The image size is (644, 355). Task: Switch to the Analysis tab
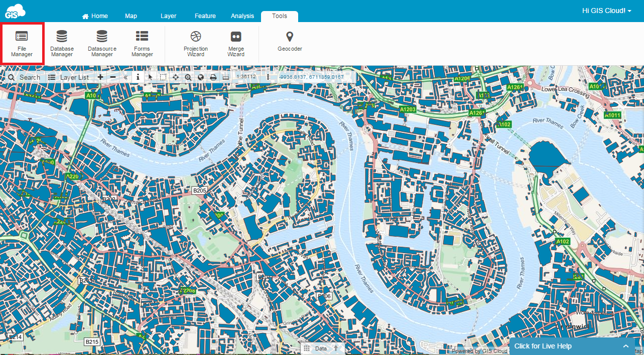(242, 16)
